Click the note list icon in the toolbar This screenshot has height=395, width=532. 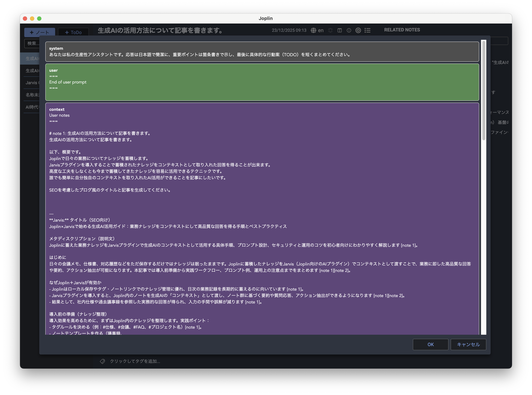(x=368, y=30)
